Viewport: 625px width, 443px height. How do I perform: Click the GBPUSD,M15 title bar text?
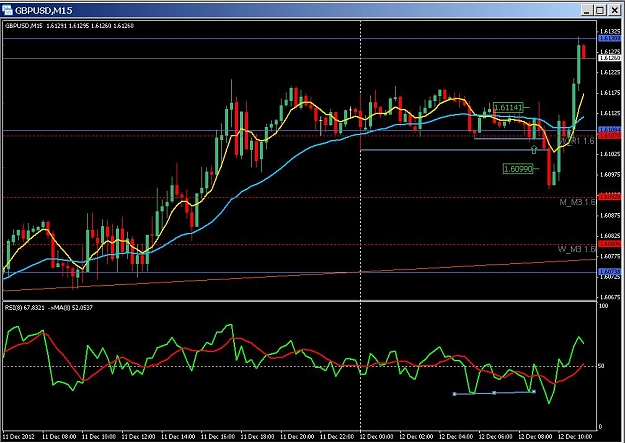click(43, 10)
